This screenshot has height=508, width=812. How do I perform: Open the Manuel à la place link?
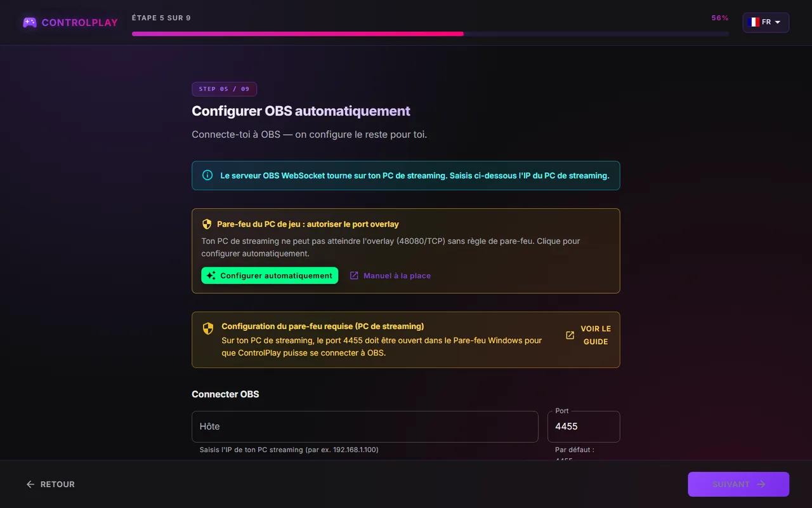point(390,276)
